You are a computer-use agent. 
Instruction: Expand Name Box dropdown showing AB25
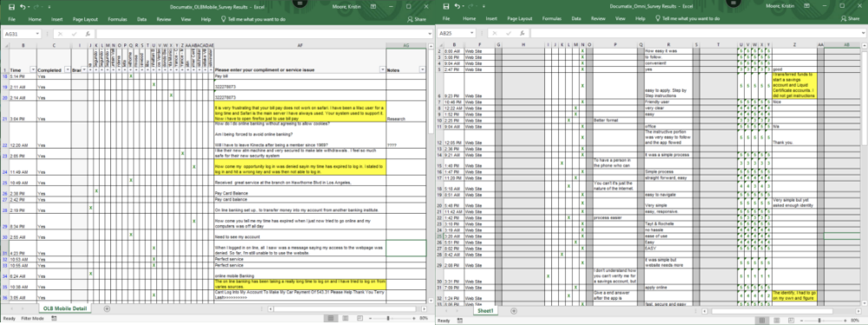point(471,34)
